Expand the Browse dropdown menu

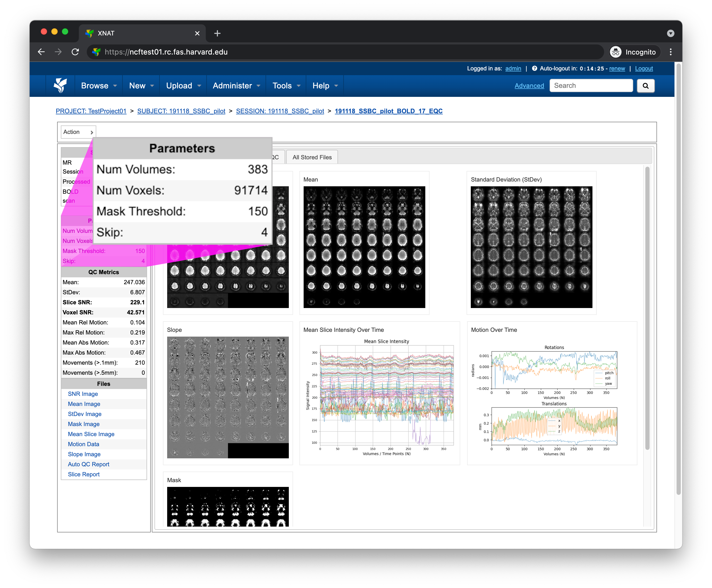(99, 86)
